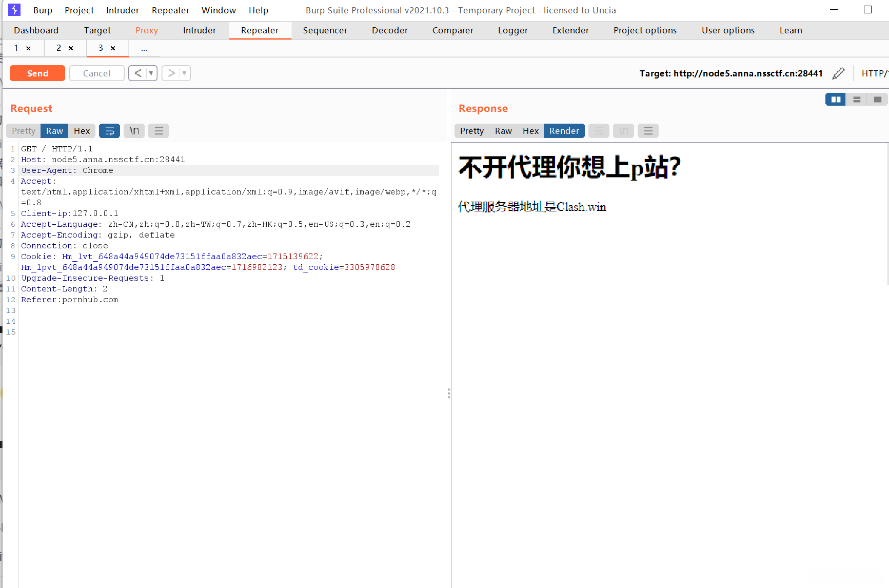Switch to top-bottom split layout view

coord(857,99)
